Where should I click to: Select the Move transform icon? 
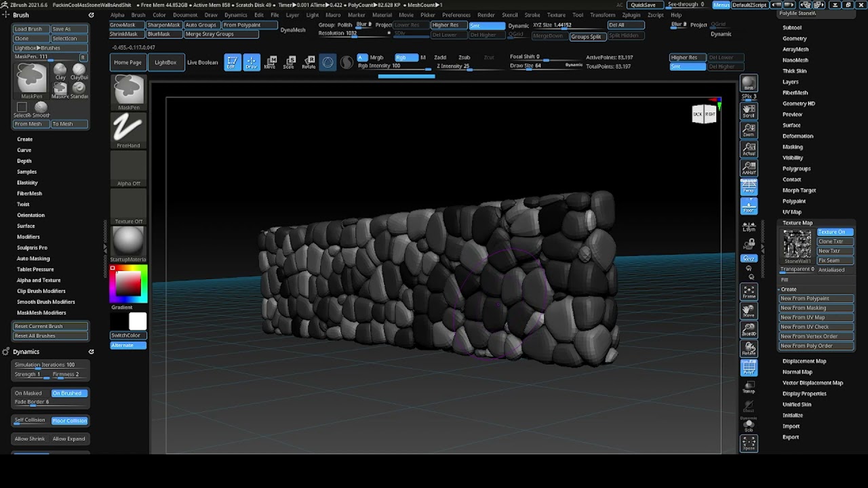tap(270, 62)
